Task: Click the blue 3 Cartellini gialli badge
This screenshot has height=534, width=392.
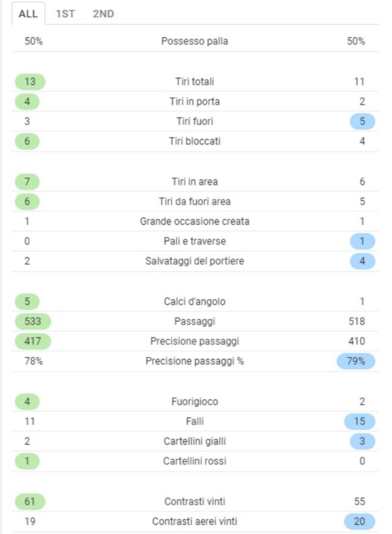Action: tap(362, 442)
